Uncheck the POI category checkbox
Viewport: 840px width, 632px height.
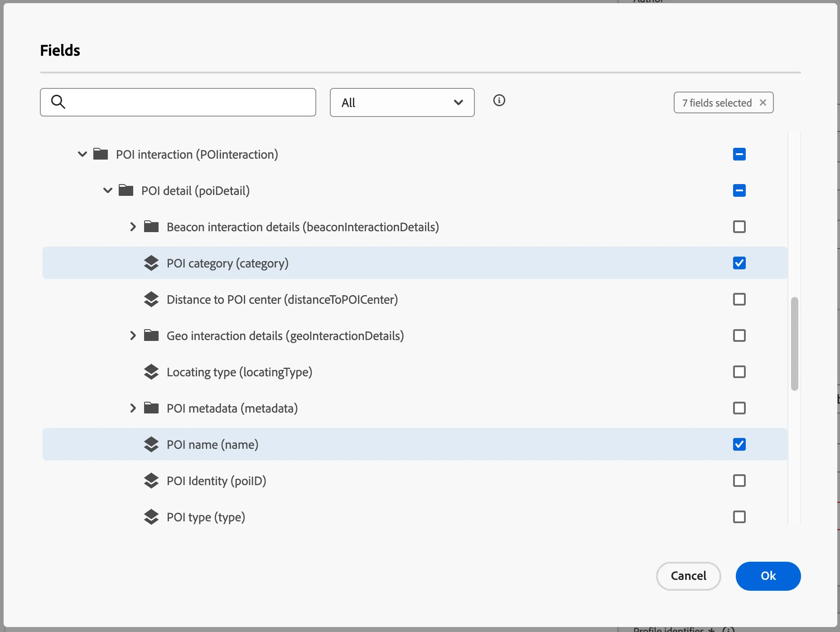pyautogui.click(x=739, y=263)
